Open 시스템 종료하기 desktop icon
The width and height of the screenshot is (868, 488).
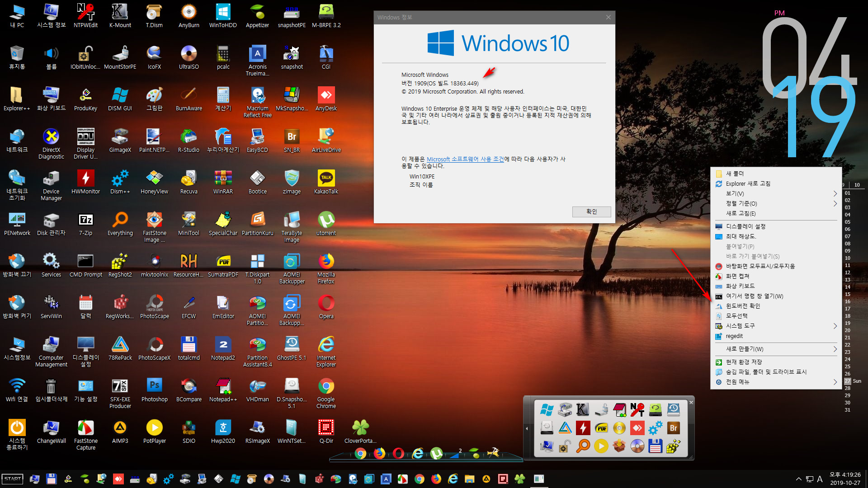[x=17, y=435]
